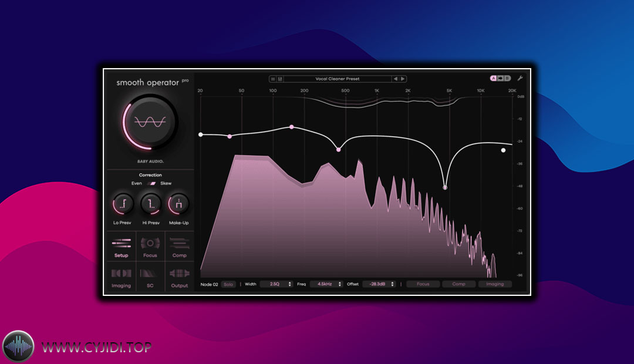
Task: Click the Offset value stepper arrows
Action: (392, 284)
